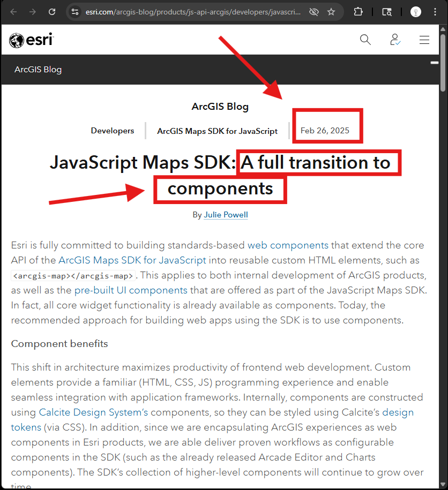
Task: Follow the "pre-built UI components" link
Action: (x=131, y=290)
